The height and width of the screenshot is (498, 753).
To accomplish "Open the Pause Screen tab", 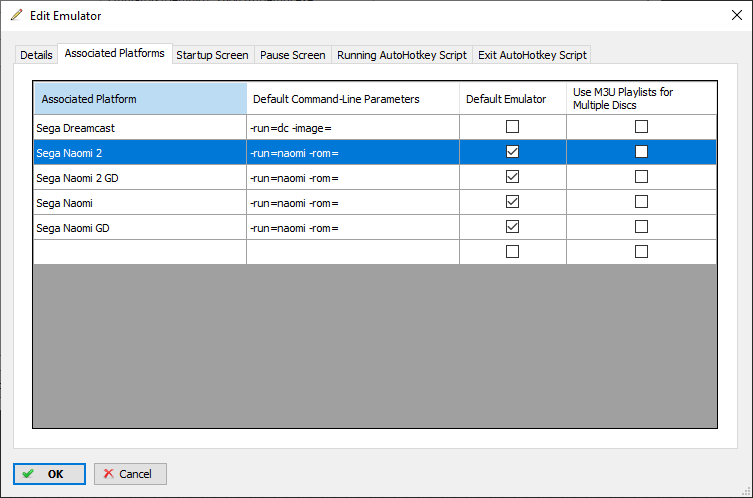I will 293,55.
